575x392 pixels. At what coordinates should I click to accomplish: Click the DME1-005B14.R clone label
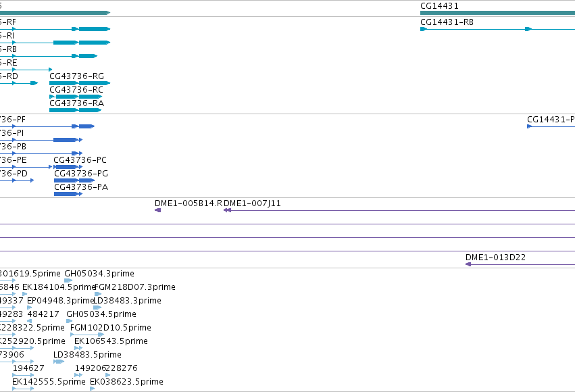tap(189, 203)
